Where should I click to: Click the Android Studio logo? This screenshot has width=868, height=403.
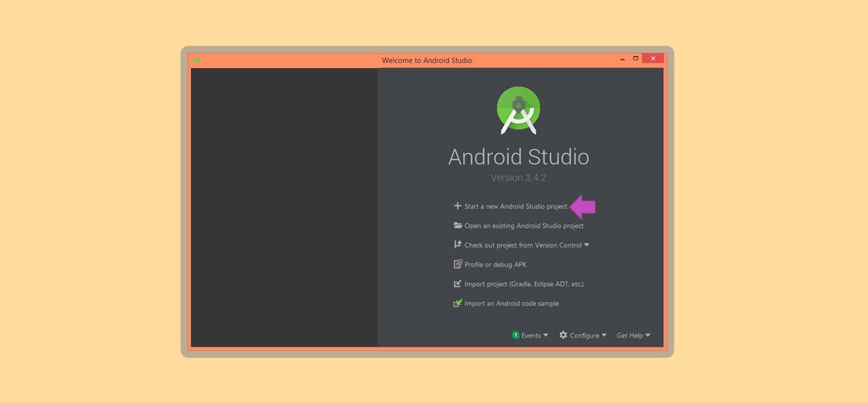[518, 110]
